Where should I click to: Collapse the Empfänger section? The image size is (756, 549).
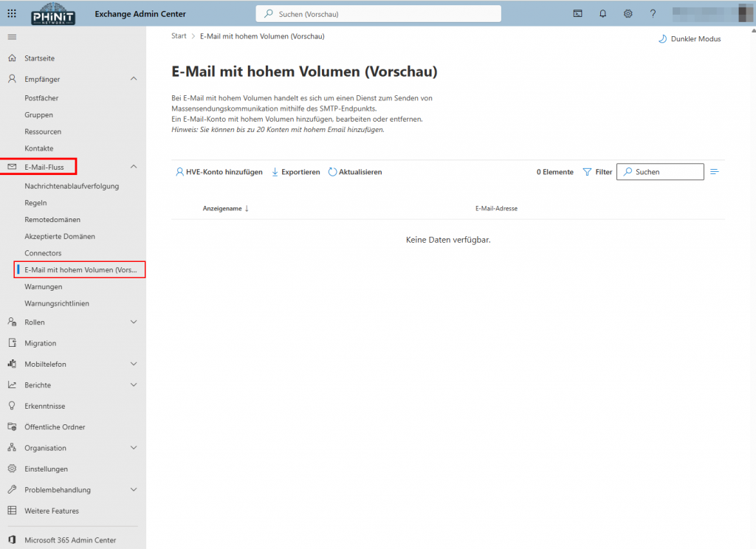(134, 78)
